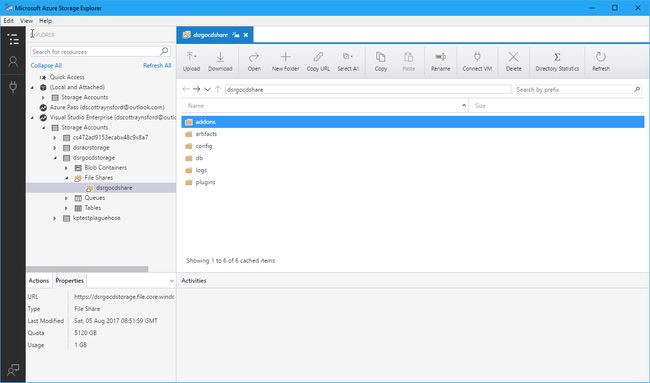Expand the cs472ad9153ecabx48c9x8a7 storage account

(x=55, y=138)
